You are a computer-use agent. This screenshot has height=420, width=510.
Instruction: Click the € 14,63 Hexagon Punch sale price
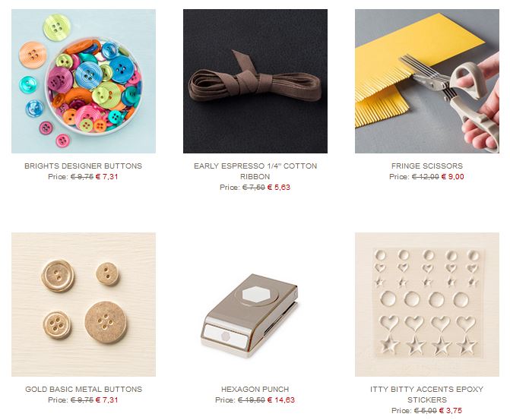(x=280, y=399)
